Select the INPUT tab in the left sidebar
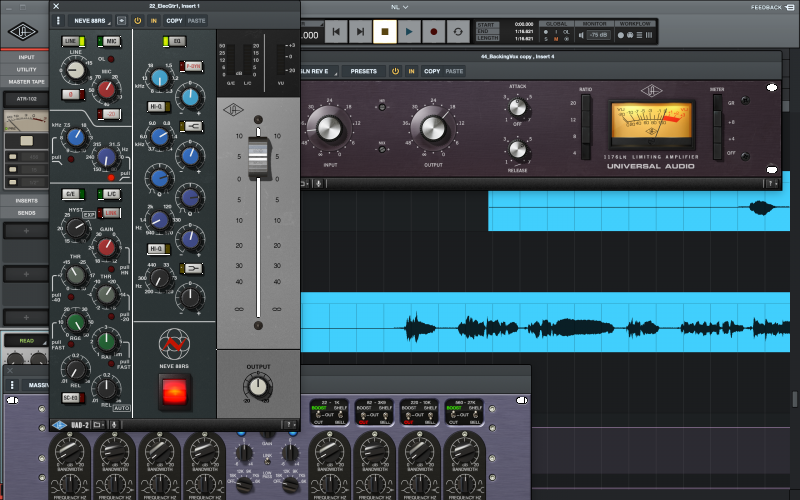The width and height of the screenshot is (800, 500). point(27,57)
